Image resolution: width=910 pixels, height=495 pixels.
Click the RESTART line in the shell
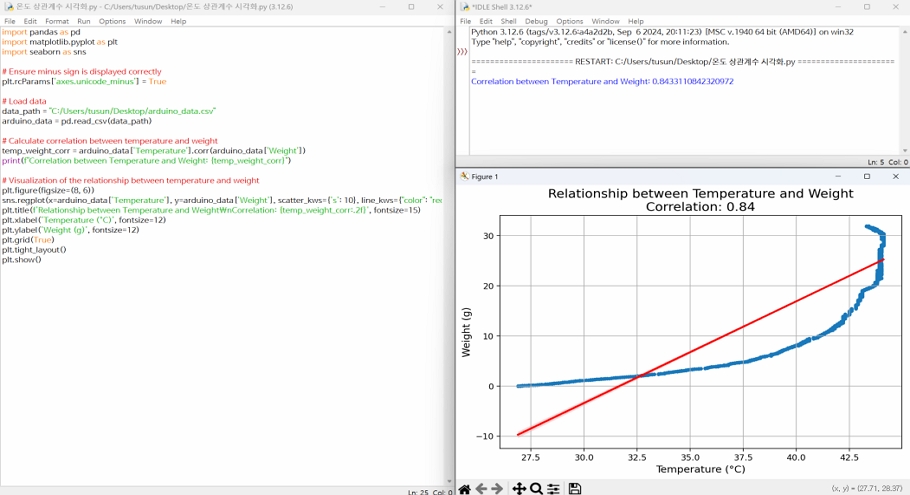coord(683,62)
